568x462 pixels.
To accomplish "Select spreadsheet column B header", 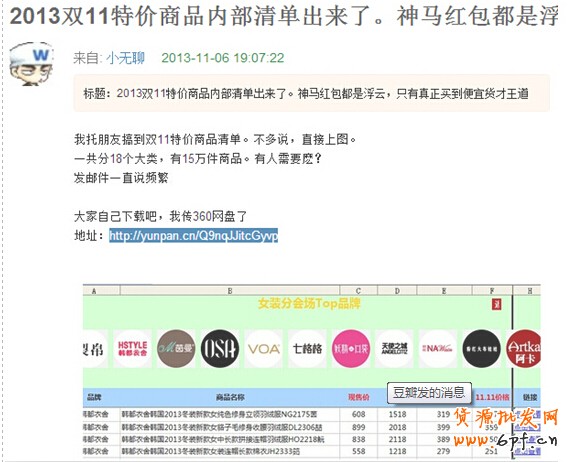I will (x=230, y=291).
